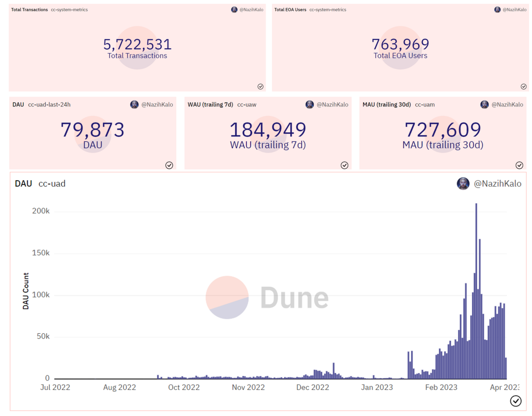Viewport: 532px width, 416px height.
Task: Open the cc-uad-last-24h query link
Action: pos(49,104)
